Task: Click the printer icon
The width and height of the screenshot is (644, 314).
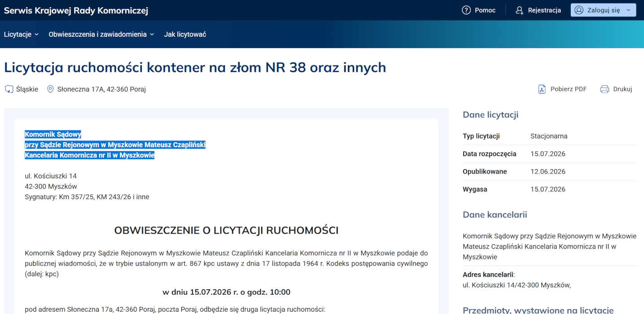Action: (605, 89)
